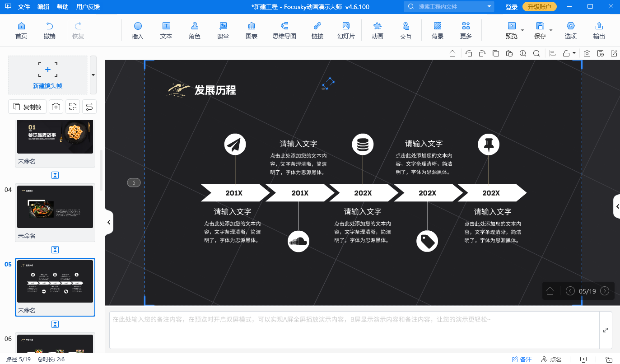620x364 pixels.
Task: Click the copy icon in canvas toolbar
Action: click(496, 53)
